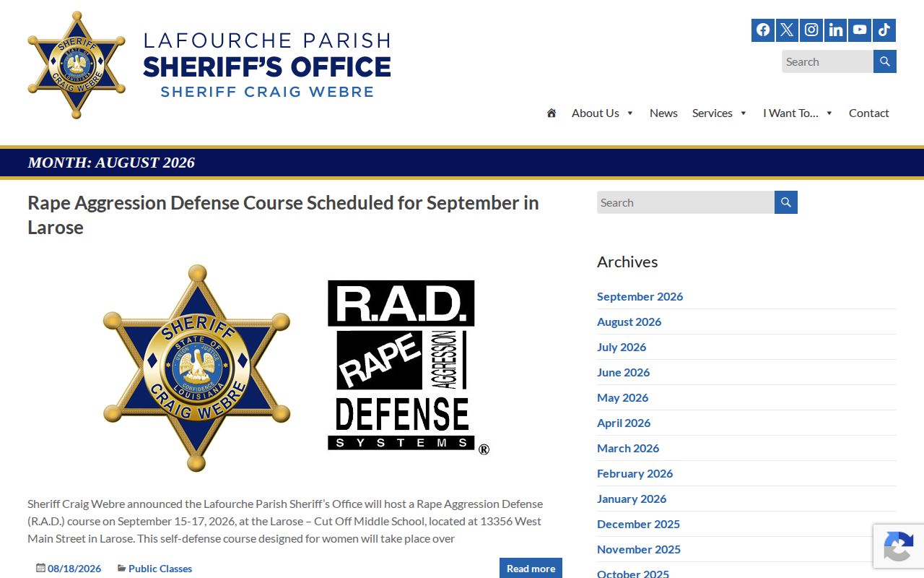Viewport: 924px width, 578px height.
Task: Click the header search magnifier button
Action: [885, 61]
